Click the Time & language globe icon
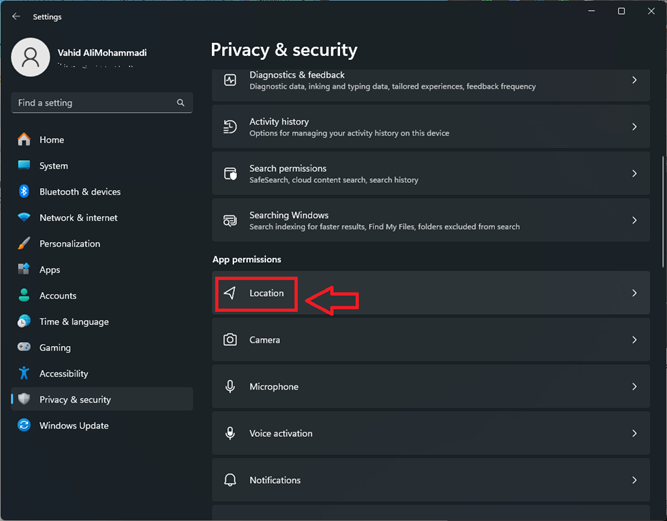Screen dimensions: 667x521 [x=24, y=321]
